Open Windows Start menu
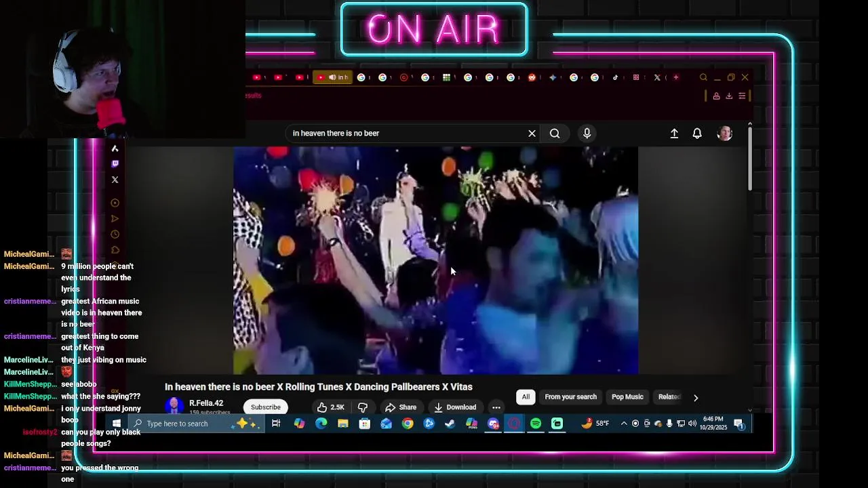 117,424
